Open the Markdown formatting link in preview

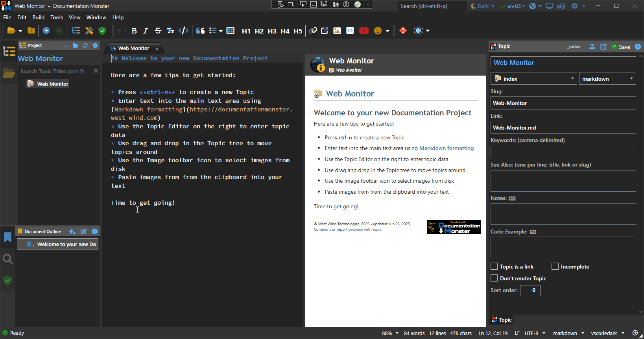tap(447, 148)
